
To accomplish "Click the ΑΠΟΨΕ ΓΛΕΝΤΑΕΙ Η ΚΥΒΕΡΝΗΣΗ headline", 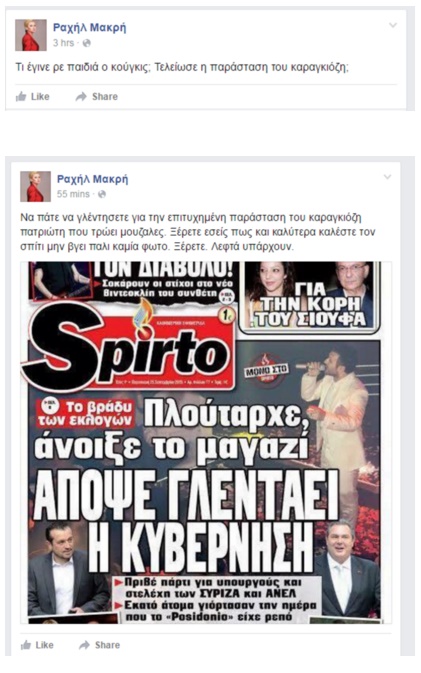I will pos(185,521).
